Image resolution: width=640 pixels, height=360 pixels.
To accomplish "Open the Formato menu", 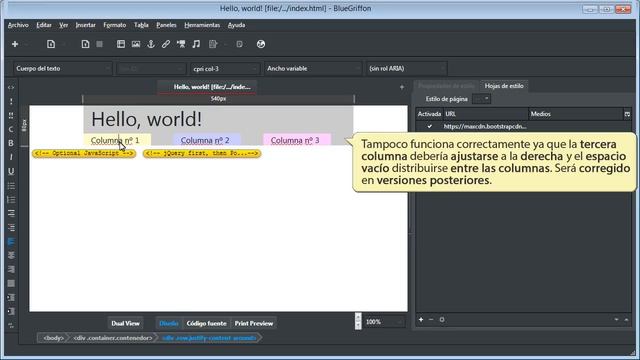I will pos(114,25).
